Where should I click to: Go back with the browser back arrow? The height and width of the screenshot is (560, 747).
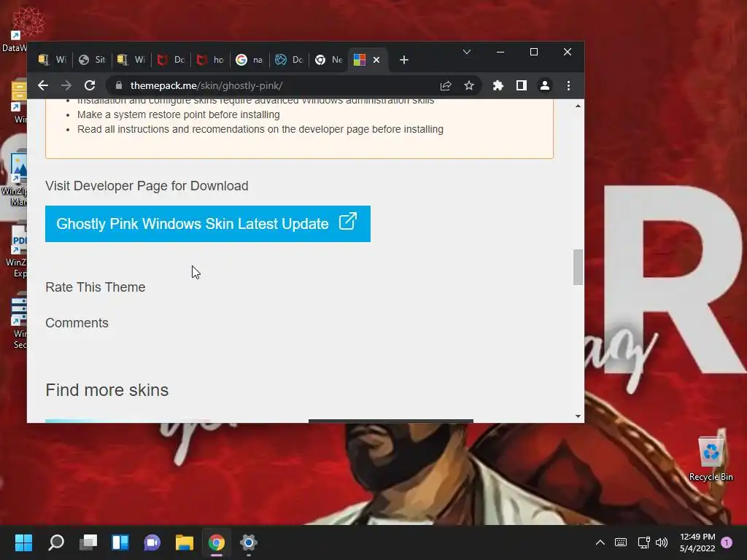point(43,86)
